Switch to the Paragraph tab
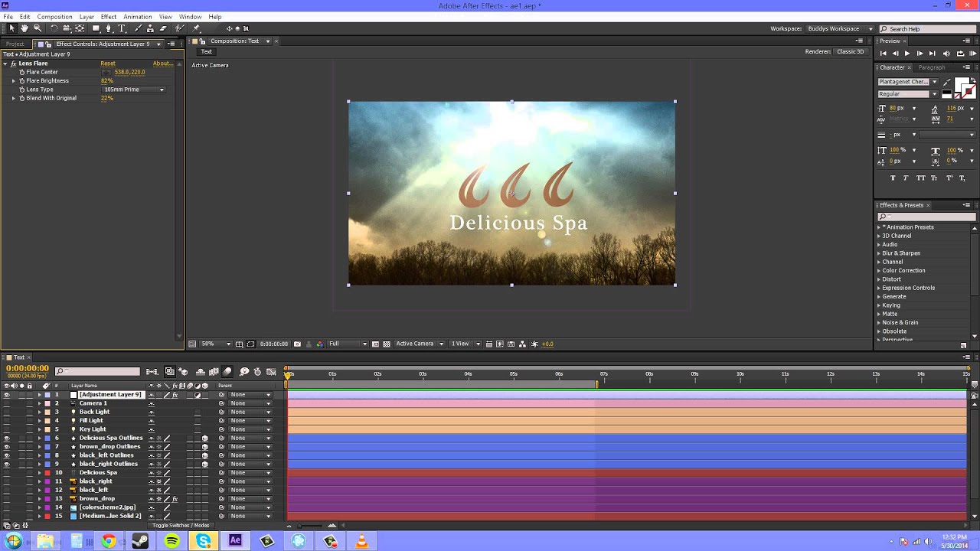This screenshot has width=980, height=551. (x=932, y=67)
